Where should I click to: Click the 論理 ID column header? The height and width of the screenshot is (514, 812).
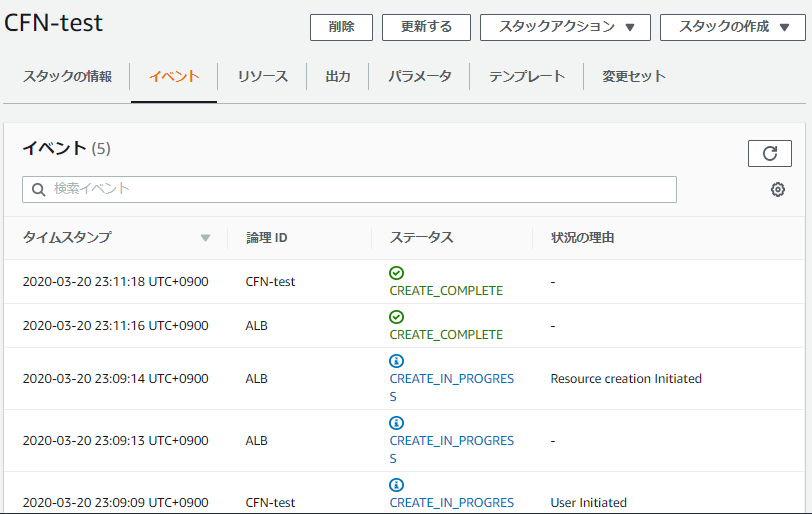(267, 238)
